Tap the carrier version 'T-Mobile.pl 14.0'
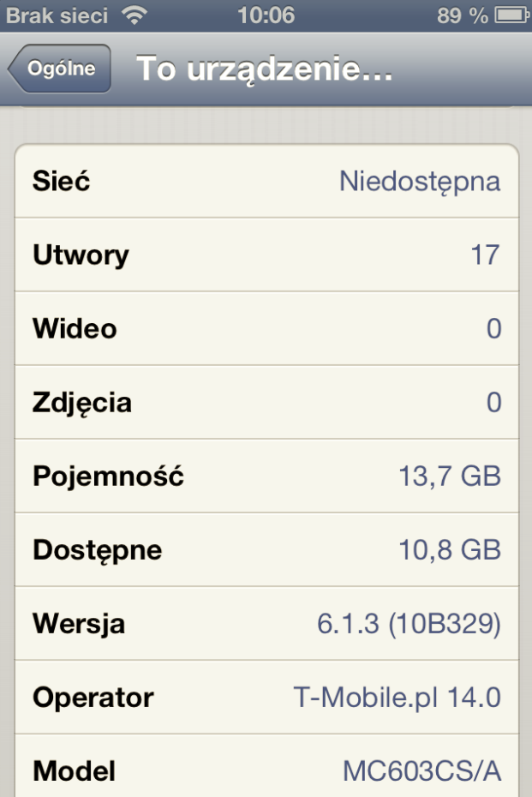This screenshot has height=797, width=532. click(398, 698)
